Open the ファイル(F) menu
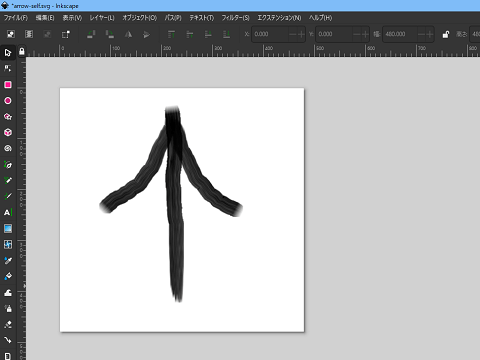 click(16, 18)
